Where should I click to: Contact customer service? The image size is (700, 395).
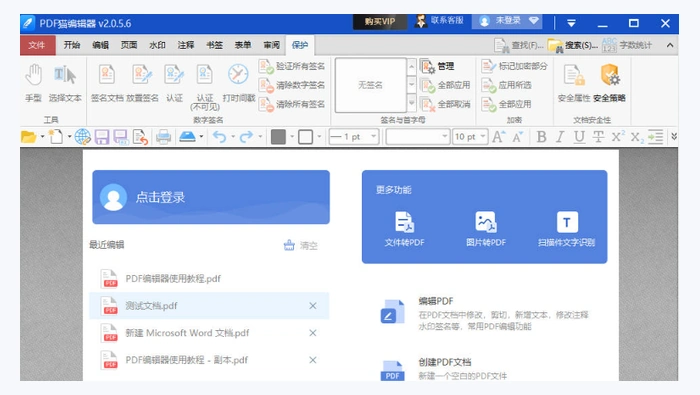[440, 21]
